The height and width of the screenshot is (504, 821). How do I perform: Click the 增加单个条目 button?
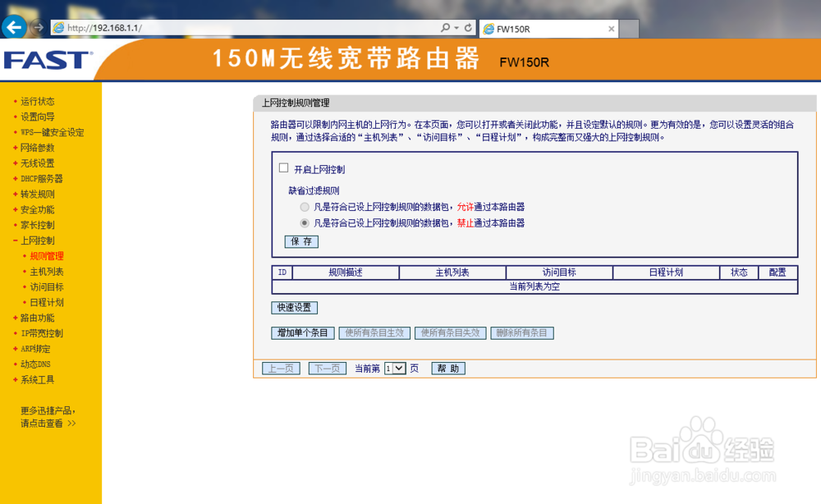point(303,332)
